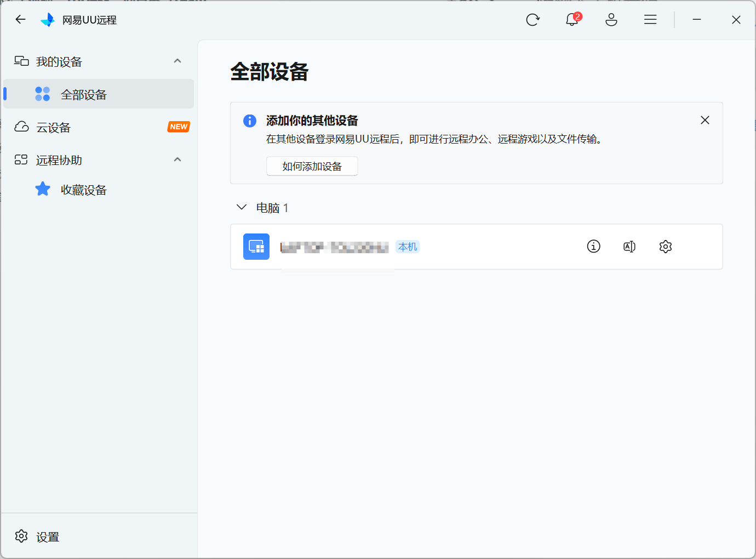The image size is (756, 559).
Task: Open the local device settings gear
Action: click(666, 247)
